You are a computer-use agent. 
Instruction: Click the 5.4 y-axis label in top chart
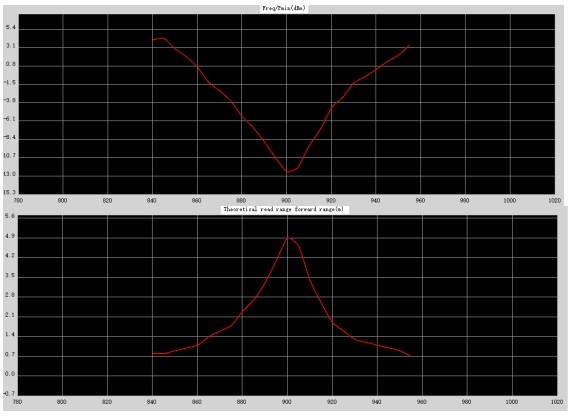[11, 28]
